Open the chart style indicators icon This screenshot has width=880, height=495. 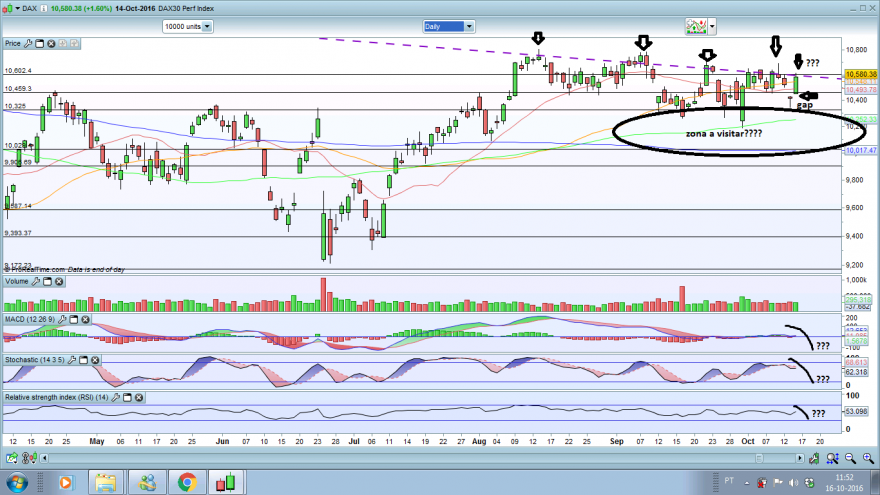click(696, 26)
